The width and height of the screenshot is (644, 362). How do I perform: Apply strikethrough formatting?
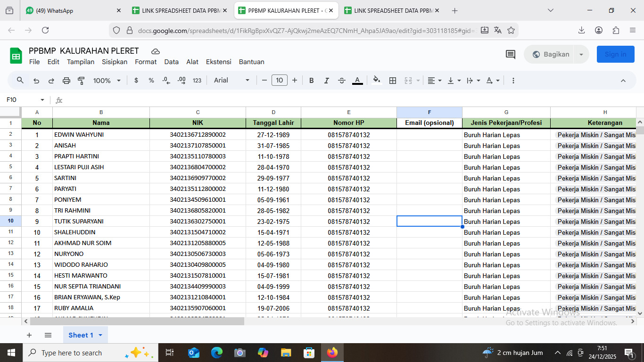click(x=342, y=81)
